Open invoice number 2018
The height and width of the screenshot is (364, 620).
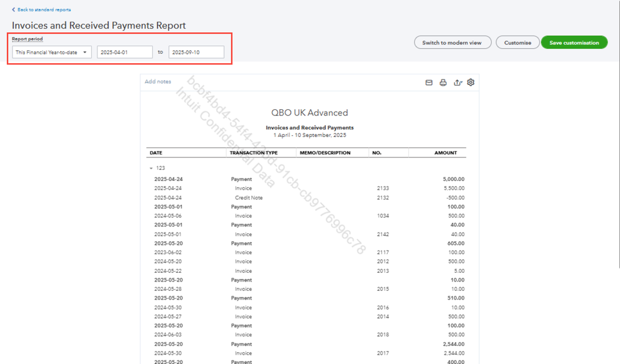point(383,335)
